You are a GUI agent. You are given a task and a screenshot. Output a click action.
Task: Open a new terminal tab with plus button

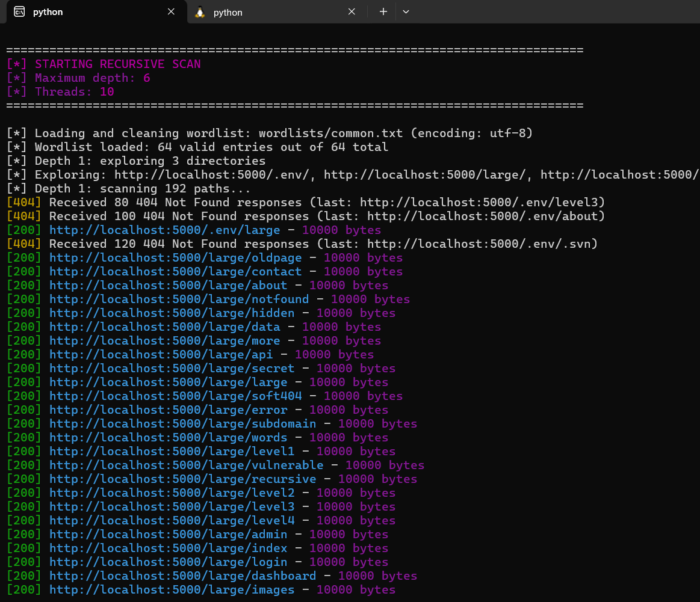[x=383, y=11]
